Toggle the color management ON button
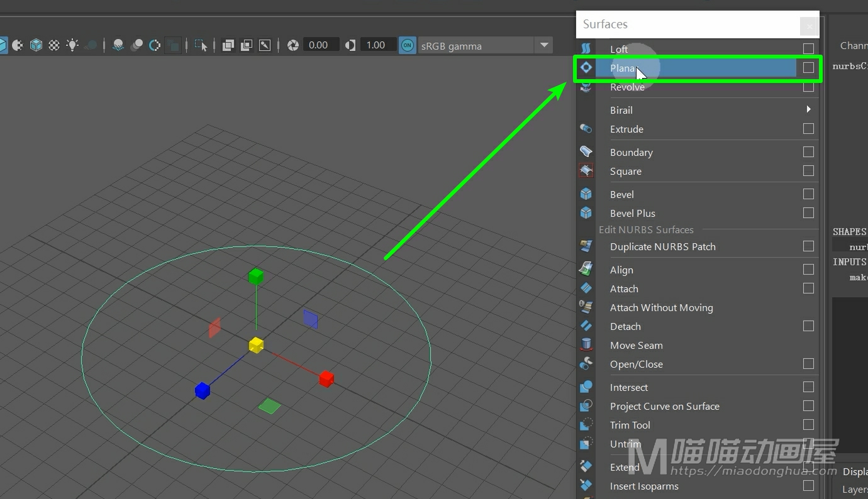 coord(408,45)
